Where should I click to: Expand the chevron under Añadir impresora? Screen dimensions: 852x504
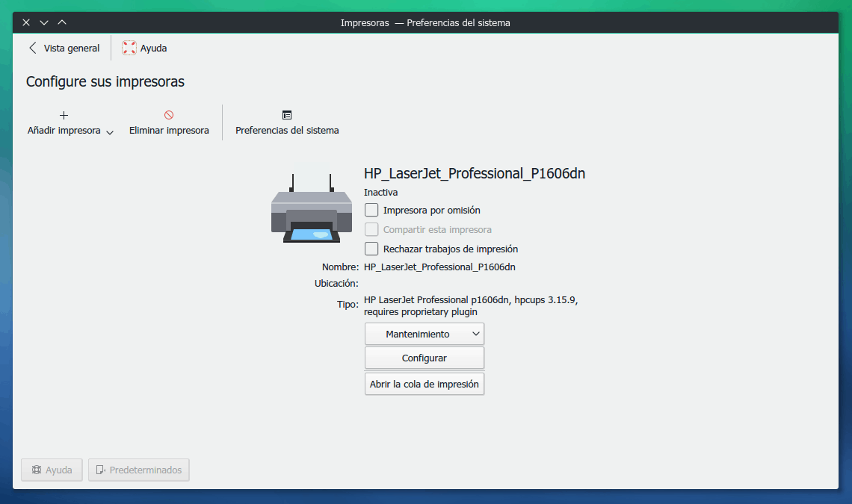pyautogui.click(x=109, y=132)
